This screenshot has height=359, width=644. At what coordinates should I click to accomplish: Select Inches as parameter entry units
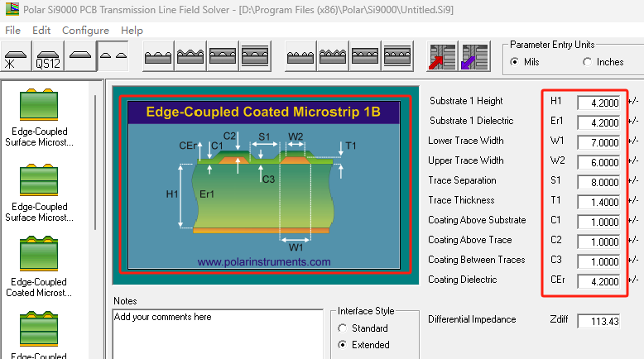pos(589,62)
